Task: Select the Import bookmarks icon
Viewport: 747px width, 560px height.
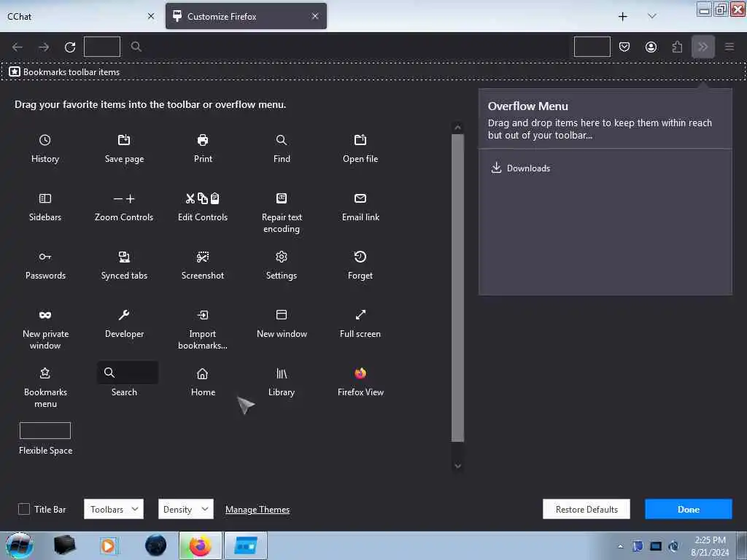Action: tap(203, 315)
